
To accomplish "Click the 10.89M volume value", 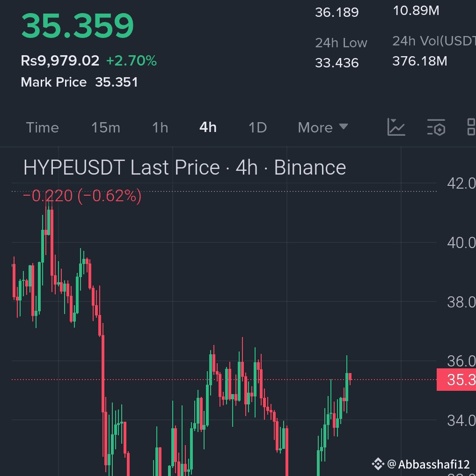I will pos(416,11).
